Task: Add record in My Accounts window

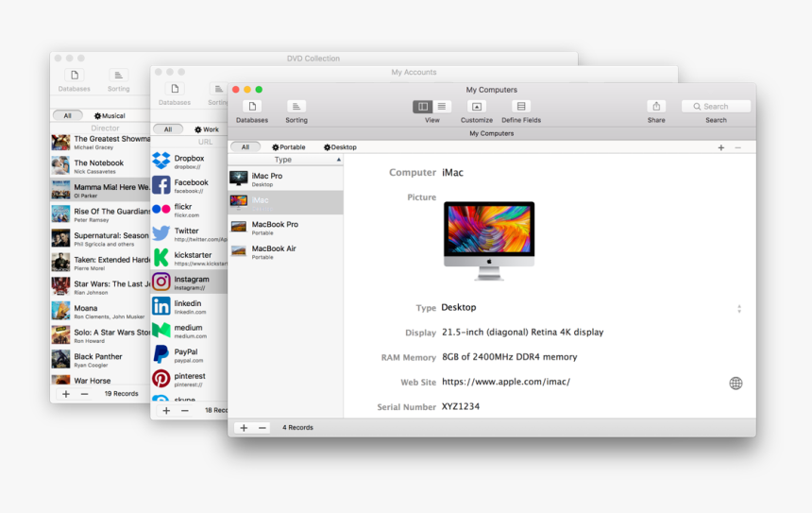Action: tap(166, 410)
